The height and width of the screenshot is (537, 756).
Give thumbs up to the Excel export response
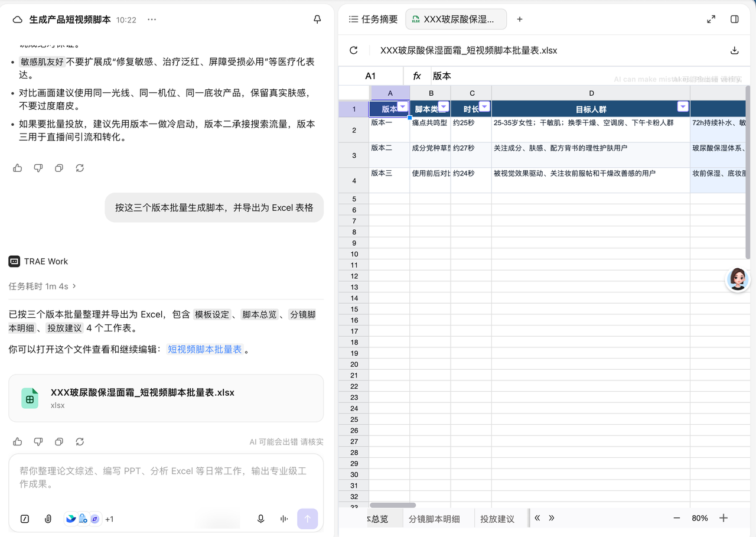click(x=18, y=441)
